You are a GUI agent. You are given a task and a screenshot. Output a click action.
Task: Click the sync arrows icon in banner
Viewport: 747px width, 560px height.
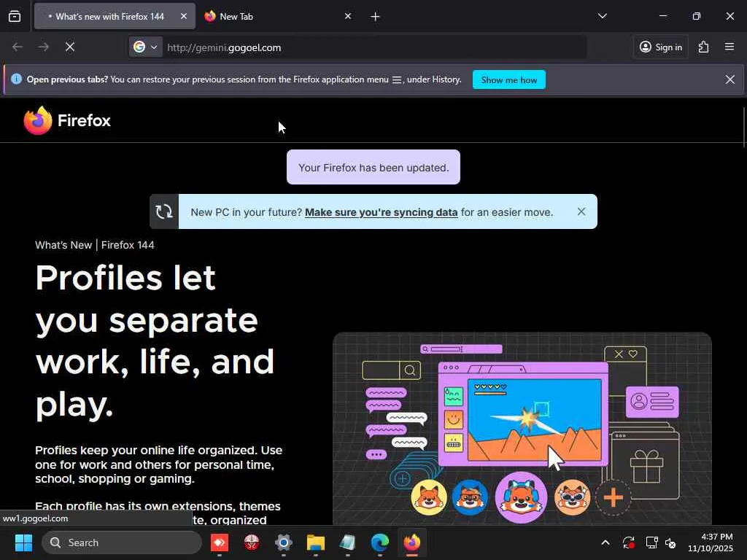[164, 211]
